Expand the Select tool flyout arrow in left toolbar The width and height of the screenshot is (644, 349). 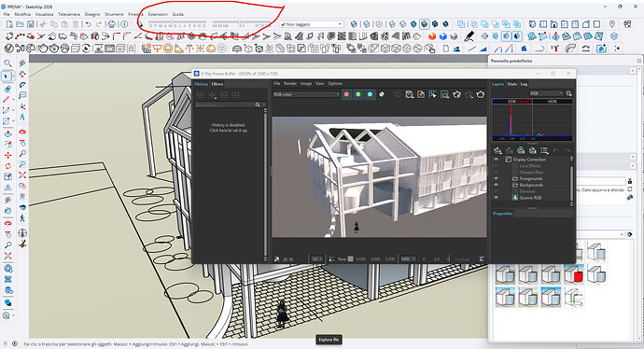pos(14,77)
